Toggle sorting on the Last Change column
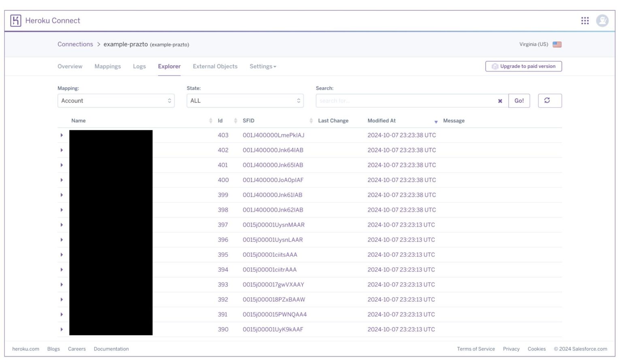 (333, 120)
